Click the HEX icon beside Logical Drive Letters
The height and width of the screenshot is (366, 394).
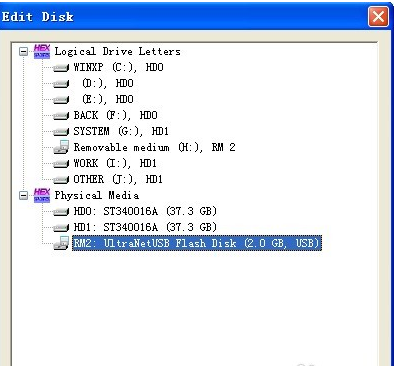[42, 51]
